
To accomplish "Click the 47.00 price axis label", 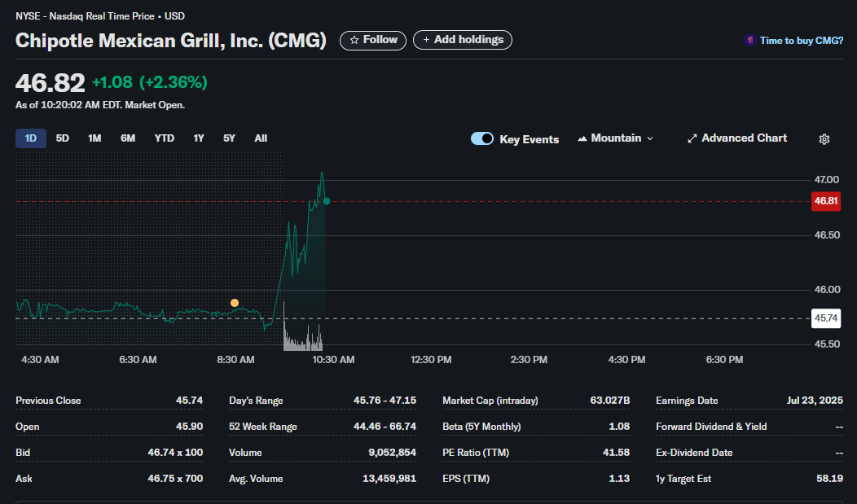I will point(826,180).
